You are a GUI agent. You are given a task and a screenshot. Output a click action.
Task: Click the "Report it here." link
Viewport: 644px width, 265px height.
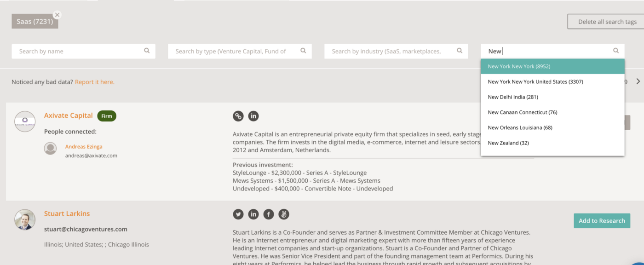click(x=94, y=81)
